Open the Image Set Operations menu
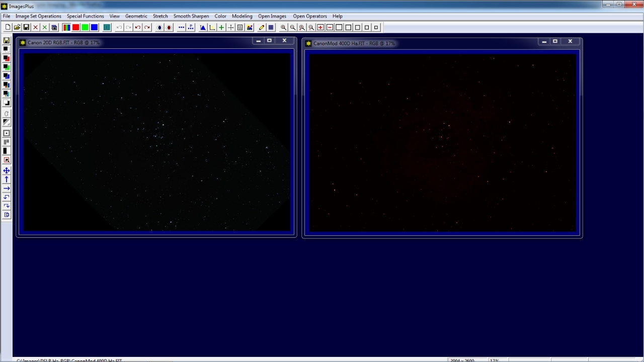 [38, 16]
